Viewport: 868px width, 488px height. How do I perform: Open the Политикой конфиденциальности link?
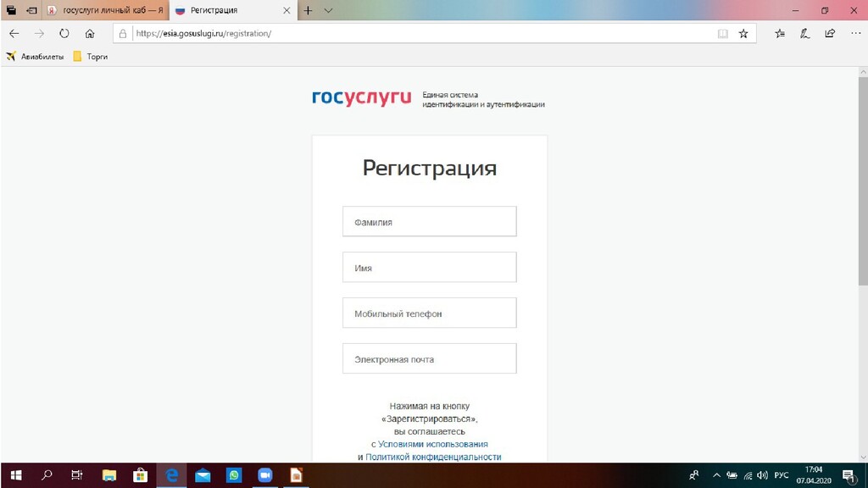(x=433, y=457)
